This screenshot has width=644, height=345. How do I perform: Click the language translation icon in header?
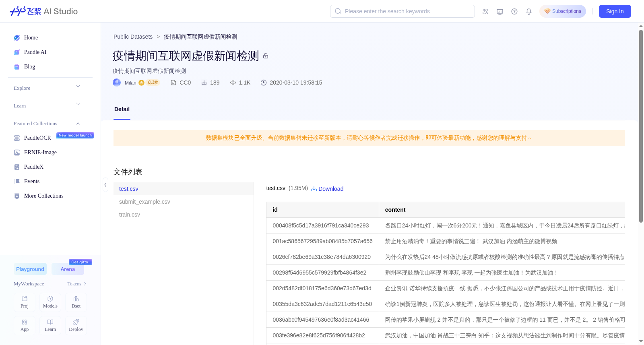485,11
